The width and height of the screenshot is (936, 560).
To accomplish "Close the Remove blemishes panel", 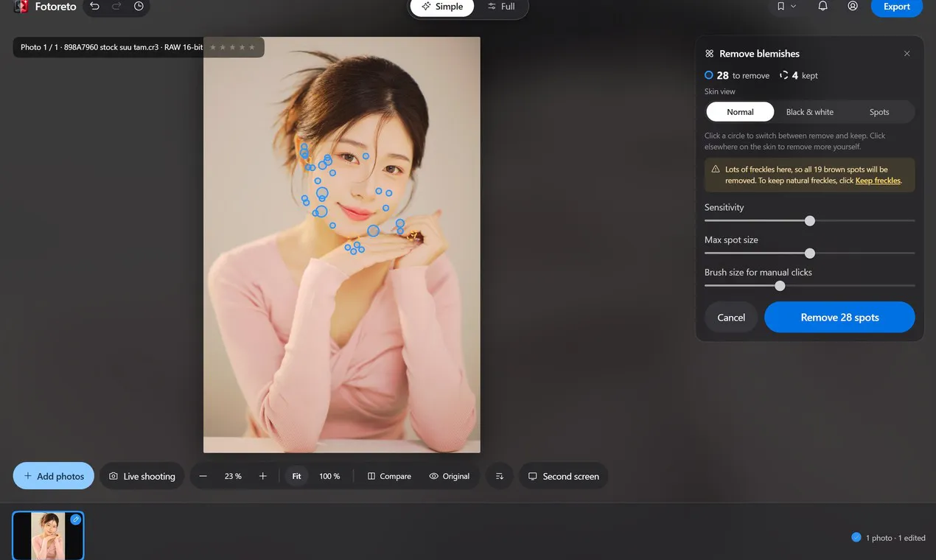I will [907, 54].
